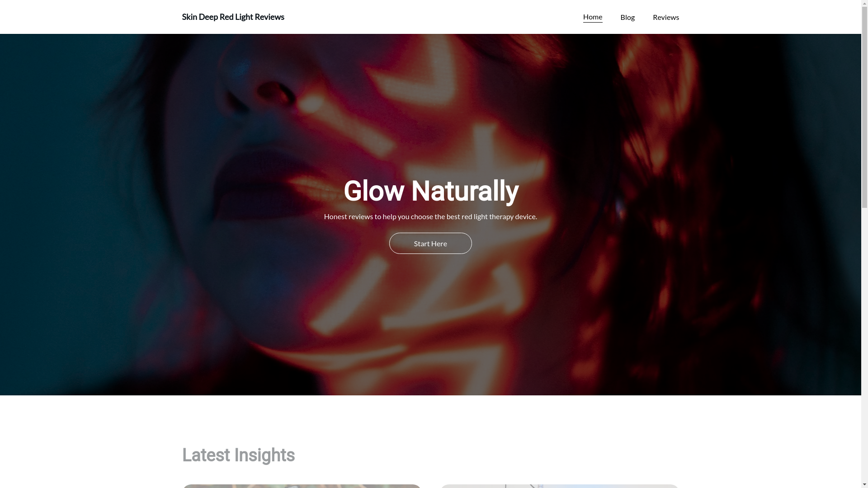Select the Home navigation item
This screenshot has height=488, width=868.
coord(593,17)
